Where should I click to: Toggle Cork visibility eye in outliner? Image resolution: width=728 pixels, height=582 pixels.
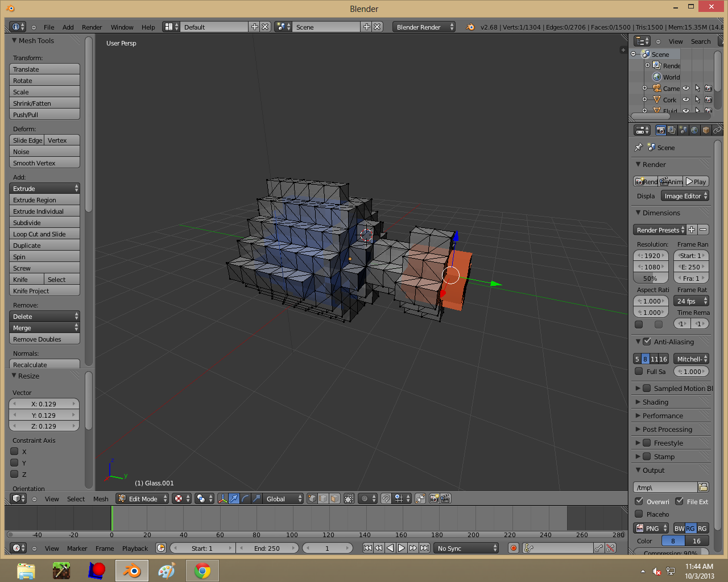686,99
